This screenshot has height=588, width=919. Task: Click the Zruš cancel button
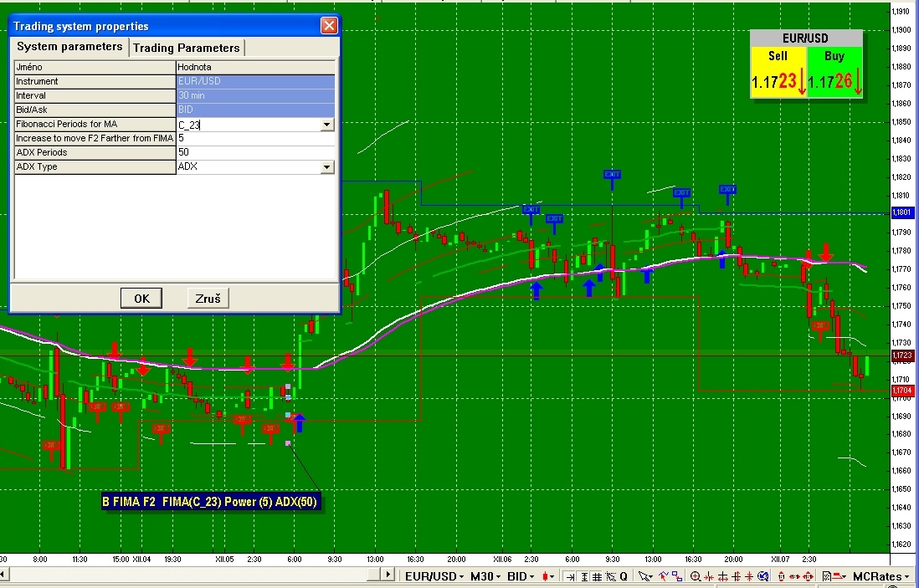pyautogui.click(x=208, y=299)
